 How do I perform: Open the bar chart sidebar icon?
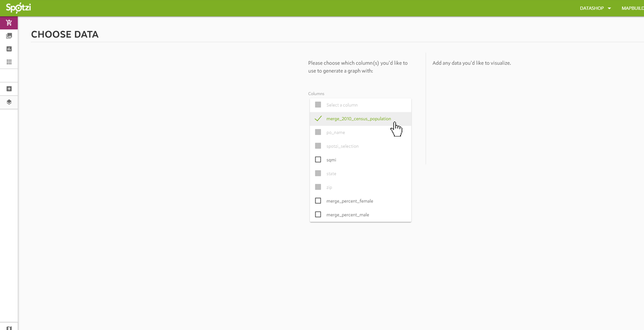(9, 49)
